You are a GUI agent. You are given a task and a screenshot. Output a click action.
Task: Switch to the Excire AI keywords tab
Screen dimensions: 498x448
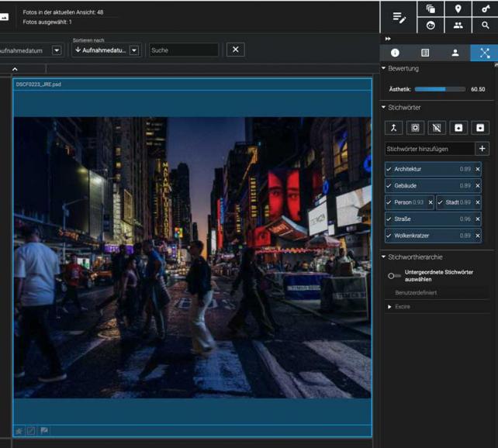485,53
